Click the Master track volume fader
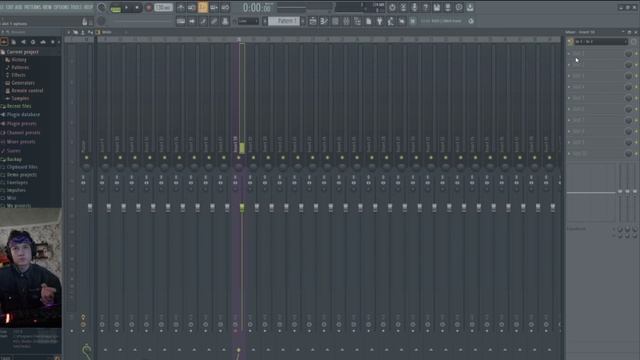The width and height of the screenshot is (640, 360). (90, 208)
